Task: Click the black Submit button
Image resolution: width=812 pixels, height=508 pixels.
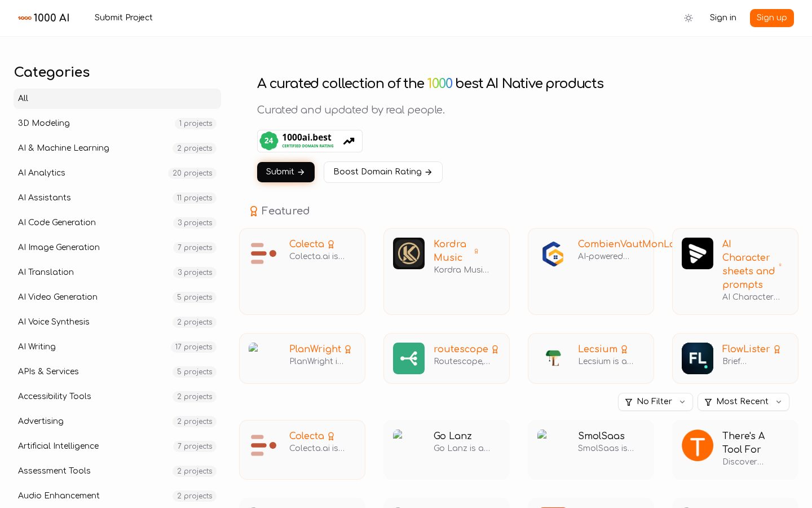Action: click(286, 172)
